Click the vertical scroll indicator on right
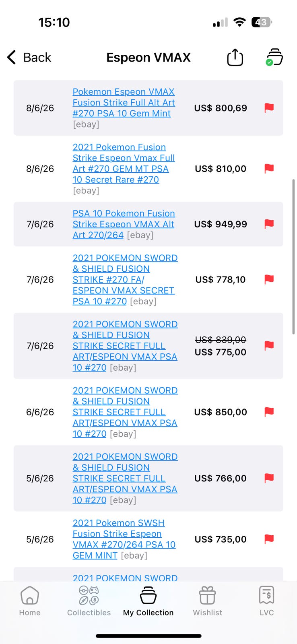297x644 pixels. point(293,256)
